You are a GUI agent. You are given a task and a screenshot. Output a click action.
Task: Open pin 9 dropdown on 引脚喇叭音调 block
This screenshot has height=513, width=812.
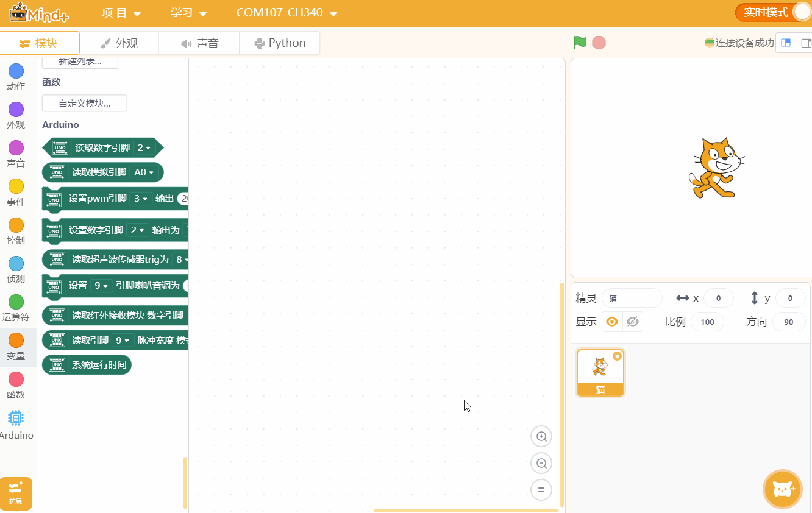101,286
